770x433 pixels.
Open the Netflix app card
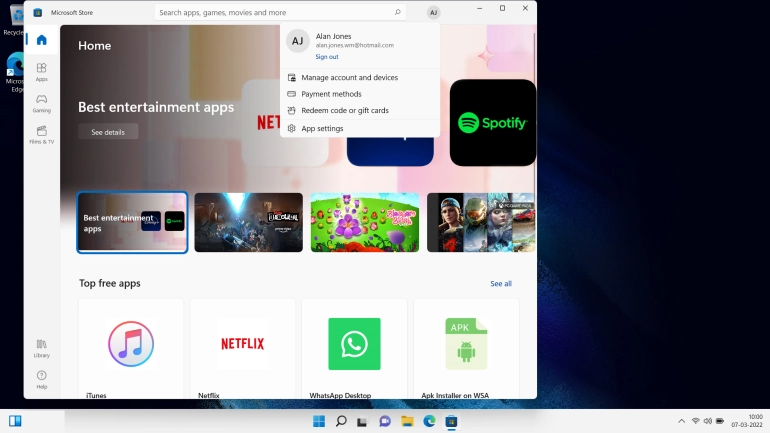[243, 349]
